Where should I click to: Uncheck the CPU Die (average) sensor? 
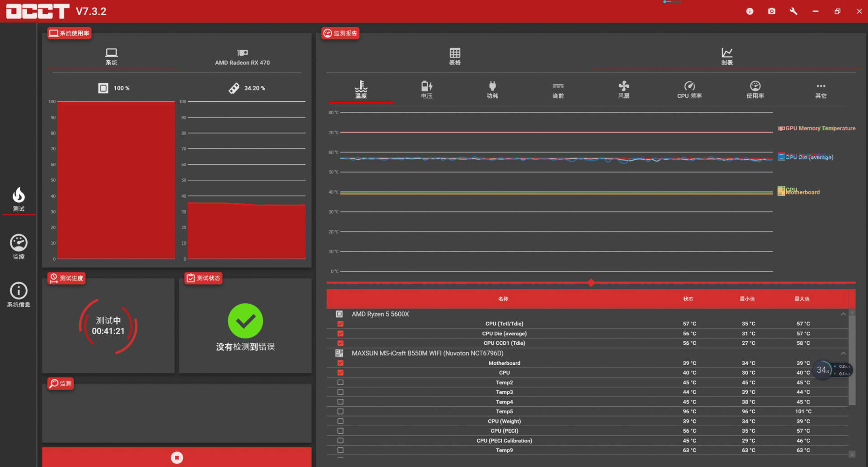[340, 334]
